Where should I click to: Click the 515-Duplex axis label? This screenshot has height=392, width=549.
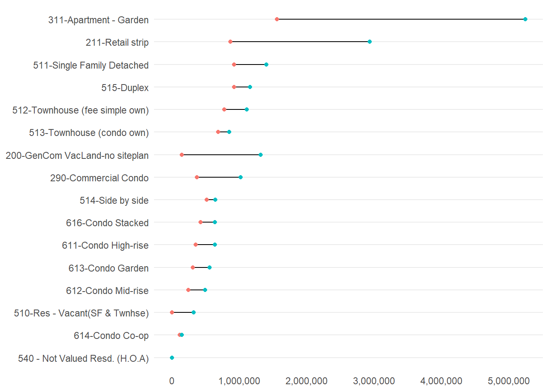[x=125, y=88]
